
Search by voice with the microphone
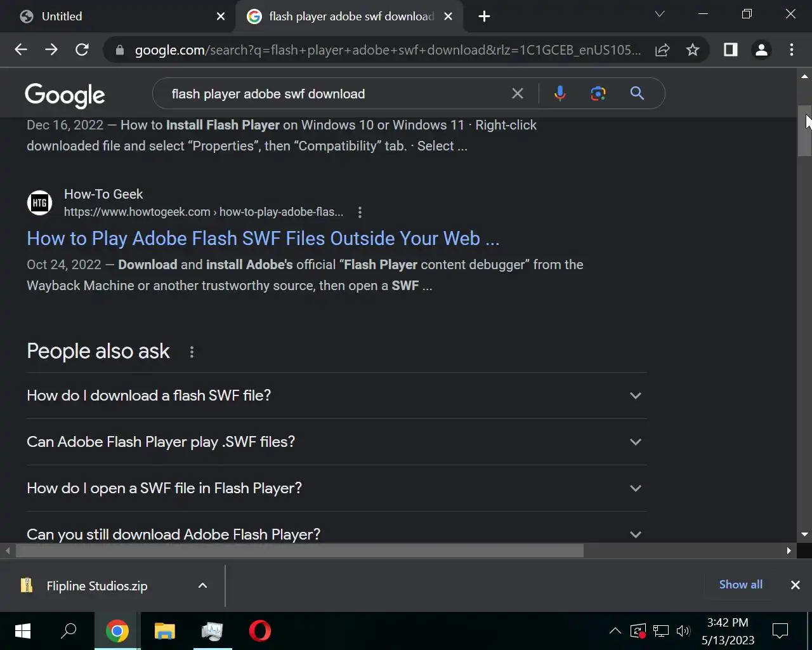coord(560,93)
